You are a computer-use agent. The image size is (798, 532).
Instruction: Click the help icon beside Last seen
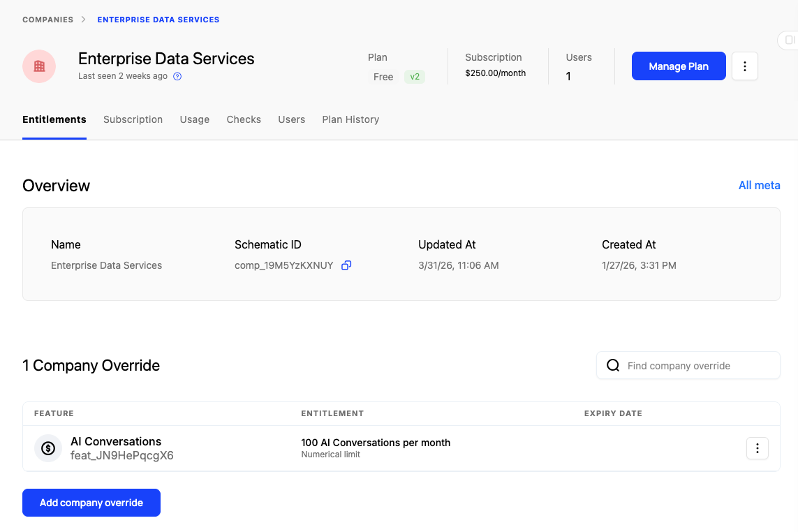click(177, 76)
